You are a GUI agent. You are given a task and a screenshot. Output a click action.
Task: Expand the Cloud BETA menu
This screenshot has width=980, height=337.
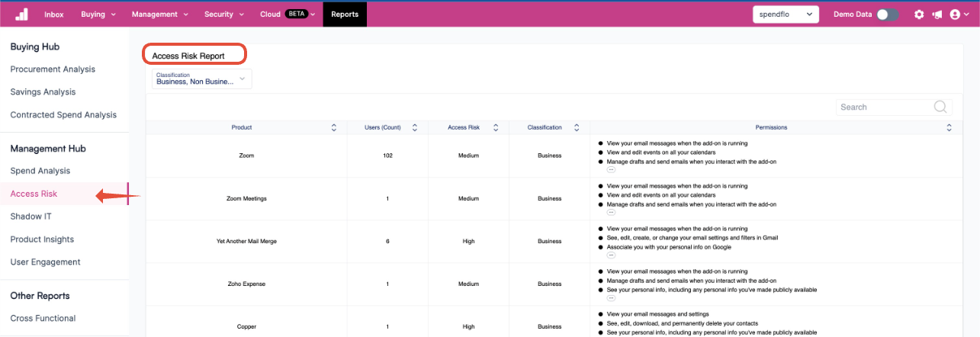[288, 14]
